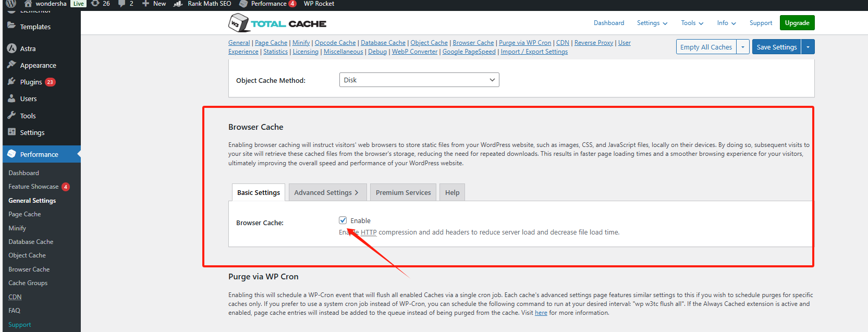
Task: Click the Settings sidebar icon
Action: (12, 132)
